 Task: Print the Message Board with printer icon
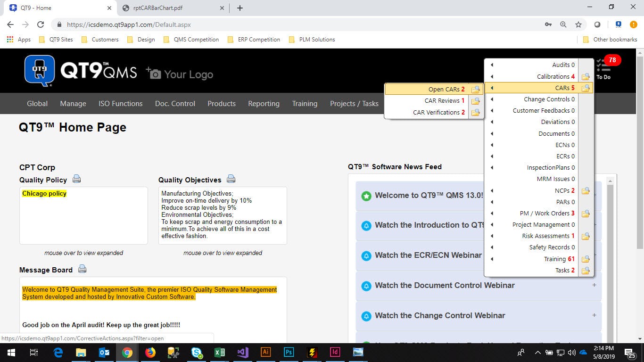[x=82, y=269]
